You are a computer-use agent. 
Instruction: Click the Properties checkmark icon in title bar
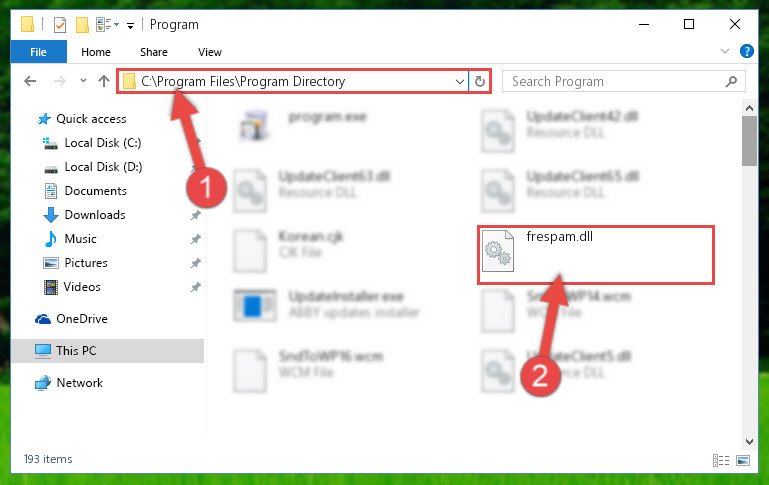[60, 25]
